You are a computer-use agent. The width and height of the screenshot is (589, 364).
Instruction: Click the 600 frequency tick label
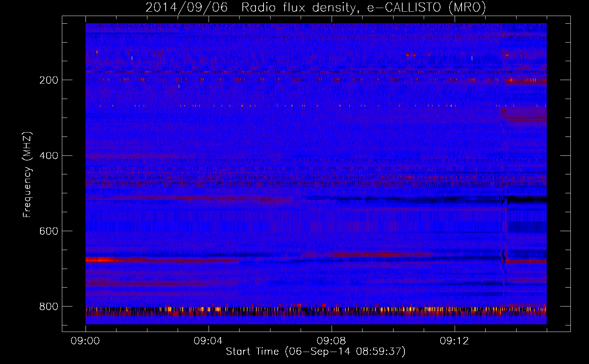(x=48, y=231)
